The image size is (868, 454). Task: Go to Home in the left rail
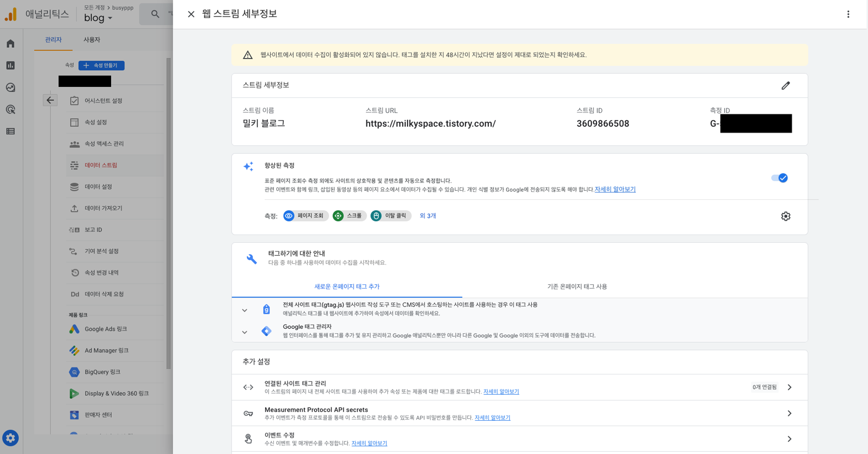coord(11,43)
